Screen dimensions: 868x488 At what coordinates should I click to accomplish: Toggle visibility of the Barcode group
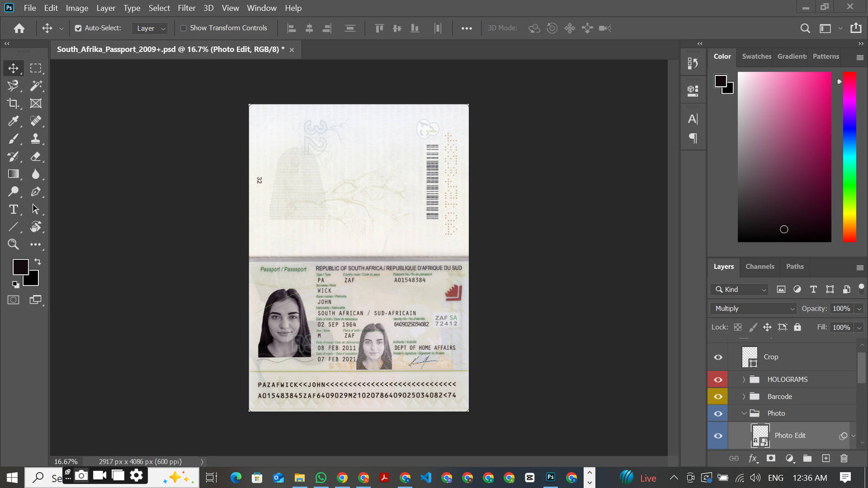[x=718, y=396]
